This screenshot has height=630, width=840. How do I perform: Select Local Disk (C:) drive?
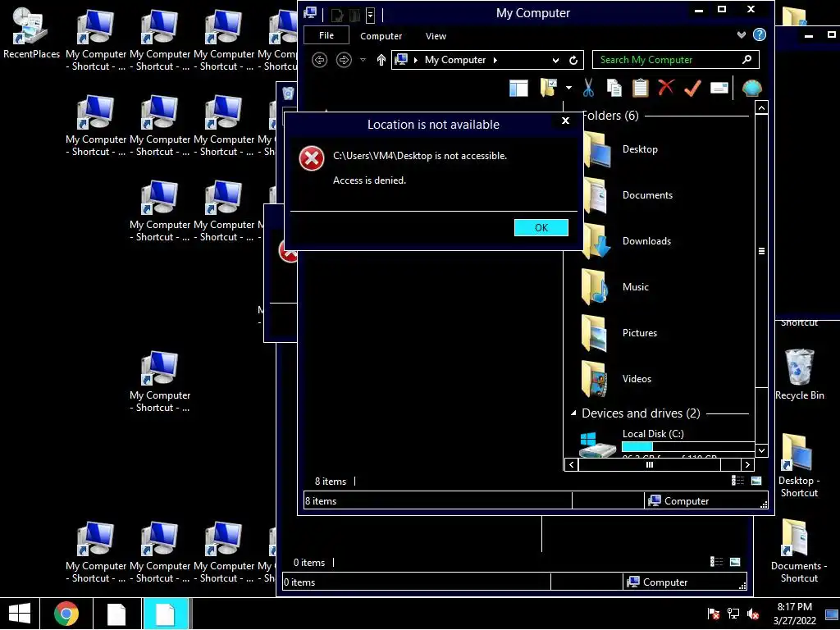pos(652,434)
